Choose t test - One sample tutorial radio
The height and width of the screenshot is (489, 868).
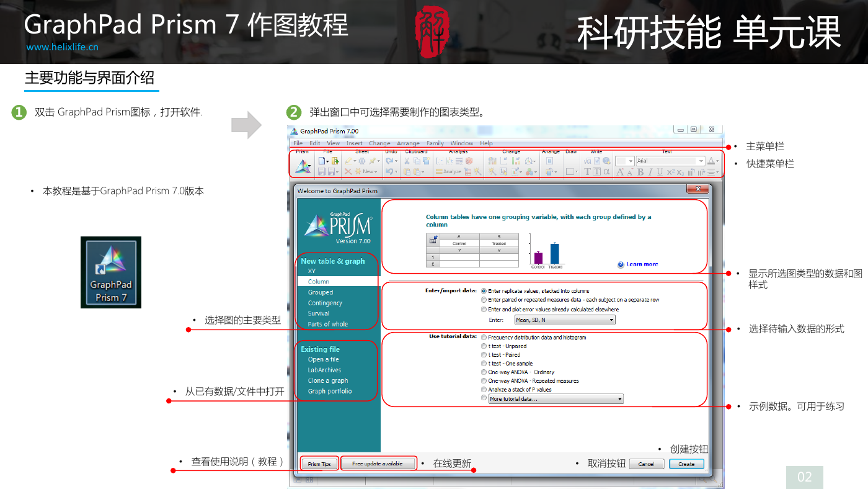(484, 363)
